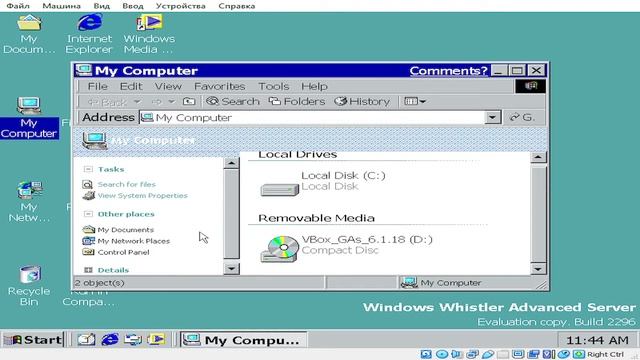Image resolution: width=640 pixels, height=360 pixels.
Task: Open the VirtualBox Вид menu
Action: click(101, 6)
